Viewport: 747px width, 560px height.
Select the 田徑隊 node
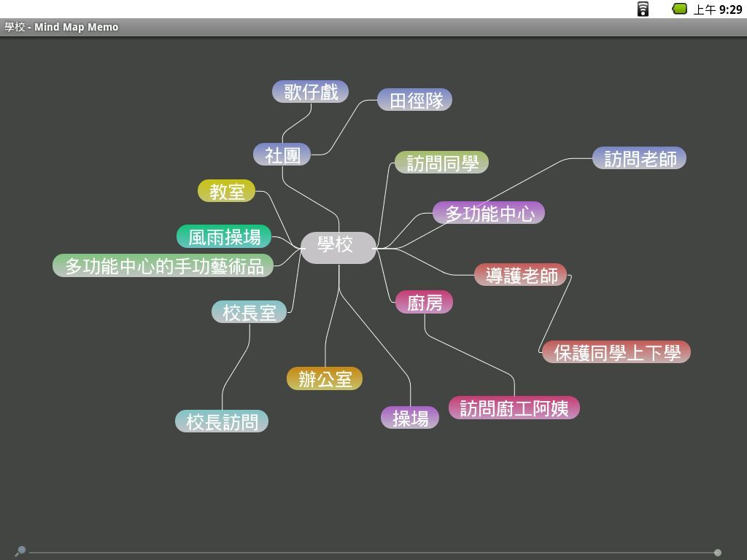(x=414, y=101)
